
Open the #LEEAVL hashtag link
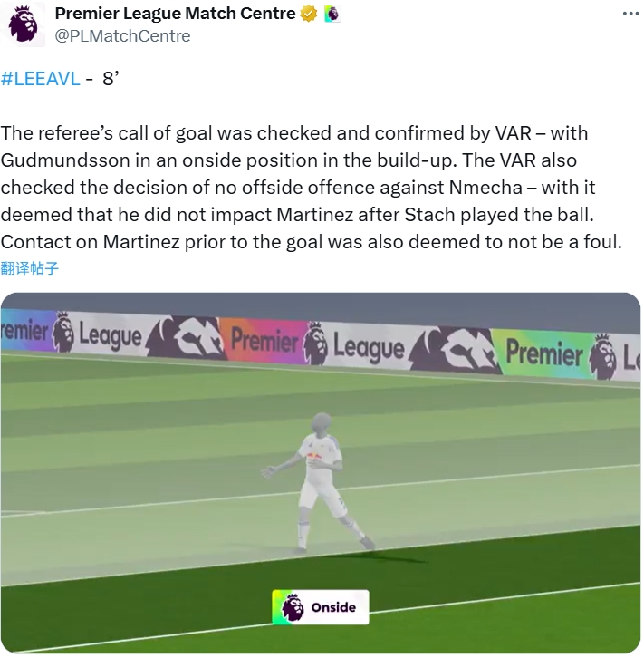pyautogui.click(x=40, y=79)
